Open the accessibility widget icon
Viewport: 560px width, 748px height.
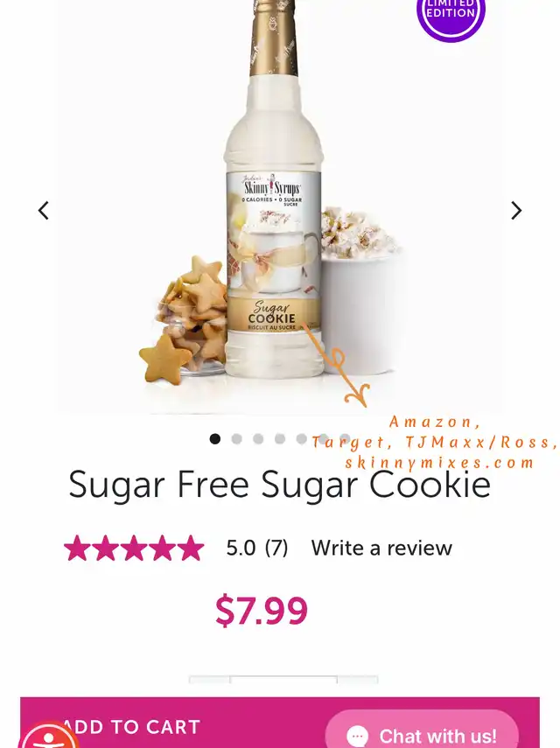pyautogui.click(x=48, y=736)
